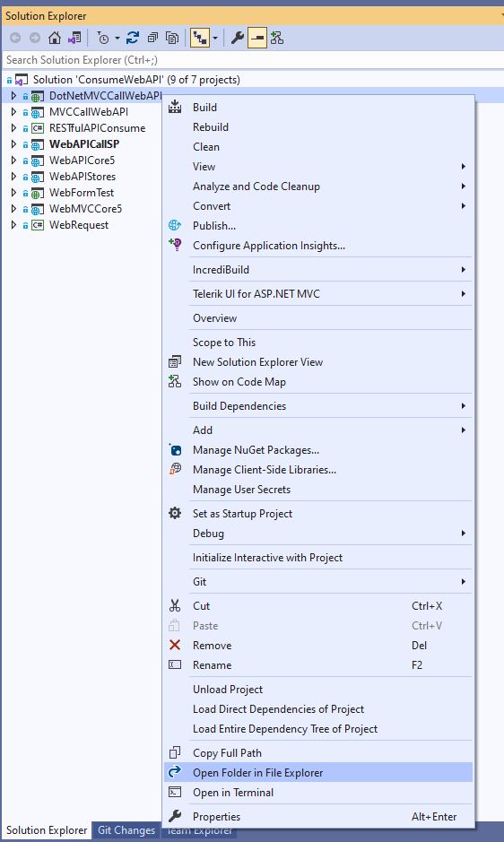Click the Collapse All toolbar icon

152,38
